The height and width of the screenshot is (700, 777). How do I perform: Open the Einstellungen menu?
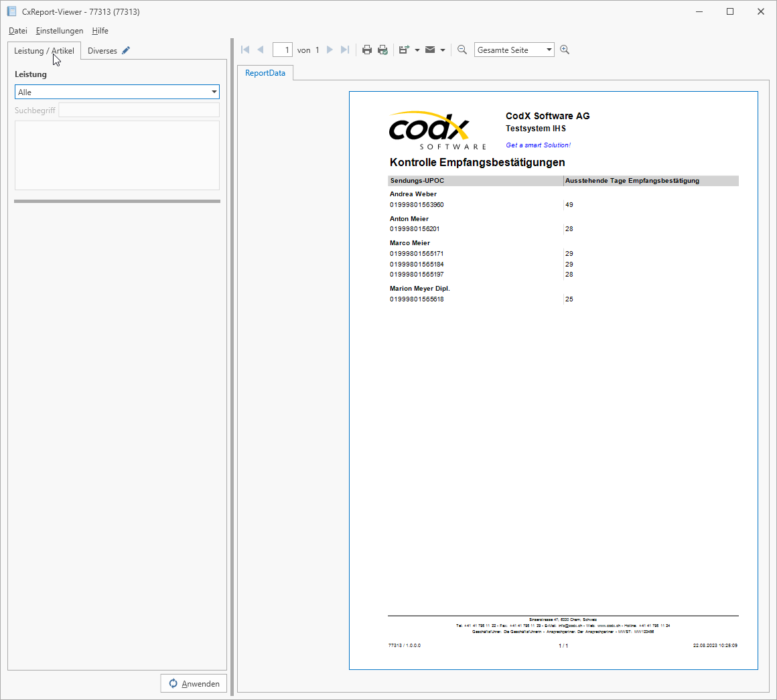(x=59, y=31)
